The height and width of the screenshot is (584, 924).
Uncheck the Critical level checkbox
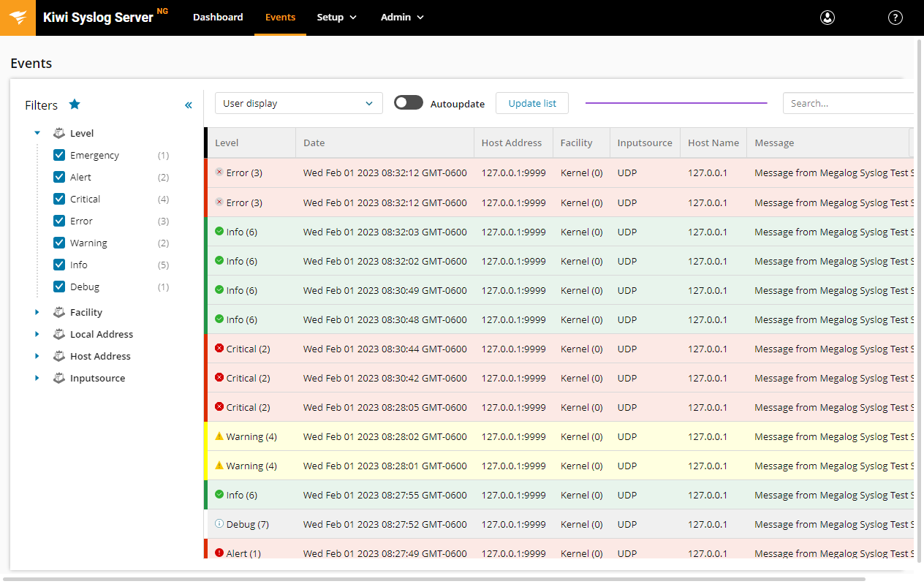click(59, 200)
